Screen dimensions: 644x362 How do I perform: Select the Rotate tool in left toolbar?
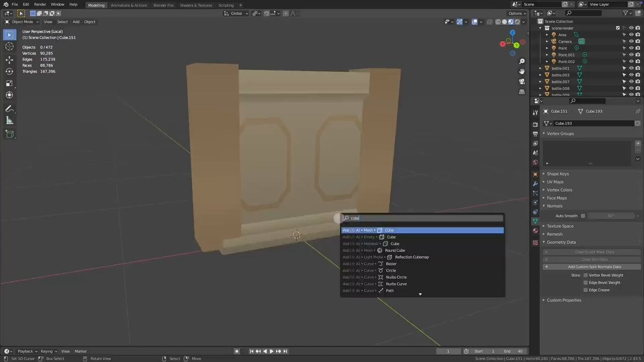coord(9,71)
